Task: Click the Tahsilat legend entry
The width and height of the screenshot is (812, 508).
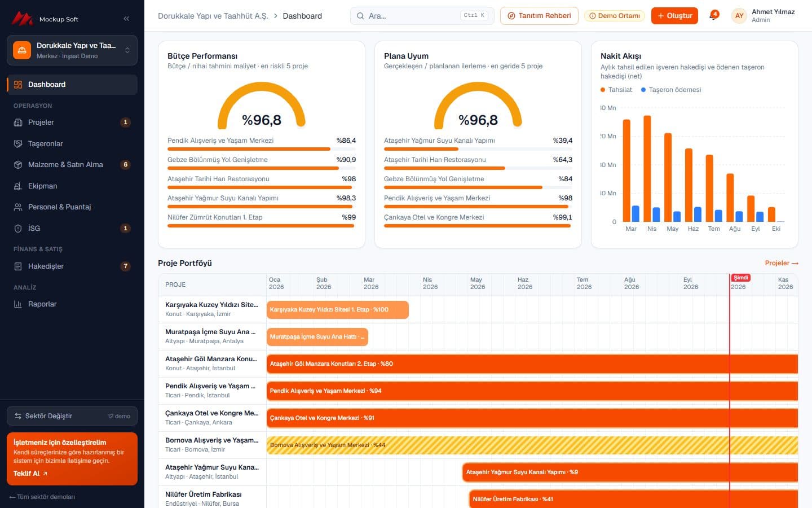Action: tap(616, 90)
